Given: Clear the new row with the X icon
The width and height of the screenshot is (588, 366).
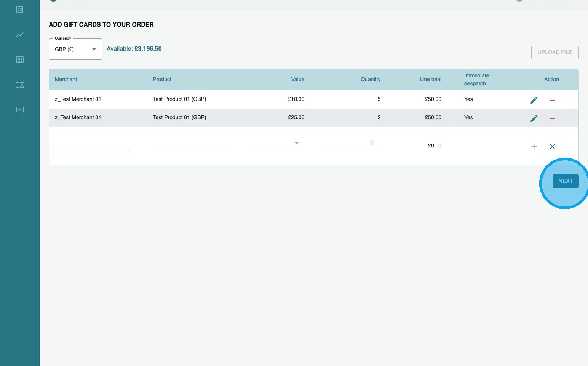Looking at the screenshot, I should pyautogui.click(x=552, y=147).
